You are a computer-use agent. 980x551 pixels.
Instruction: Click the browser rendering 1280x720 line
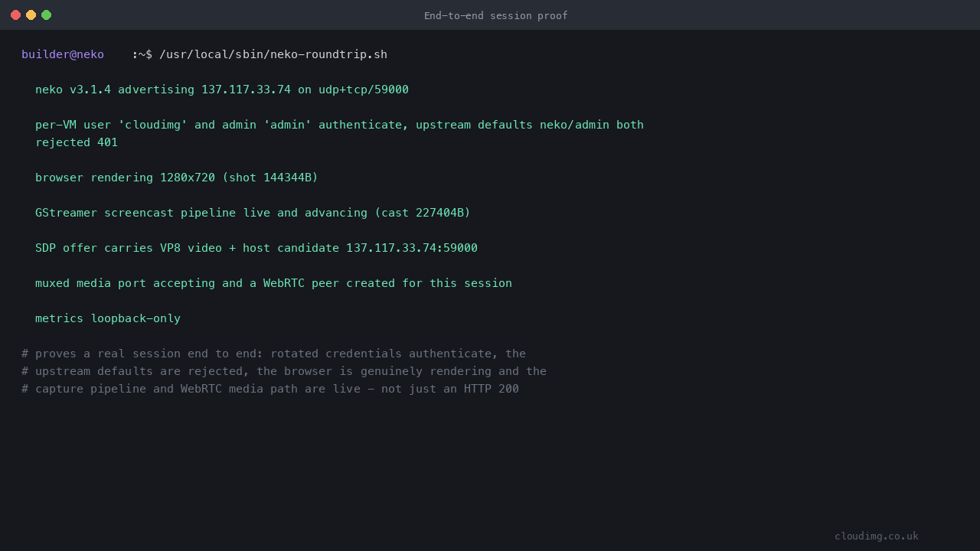pyautogui.click(x=177, y=178)
